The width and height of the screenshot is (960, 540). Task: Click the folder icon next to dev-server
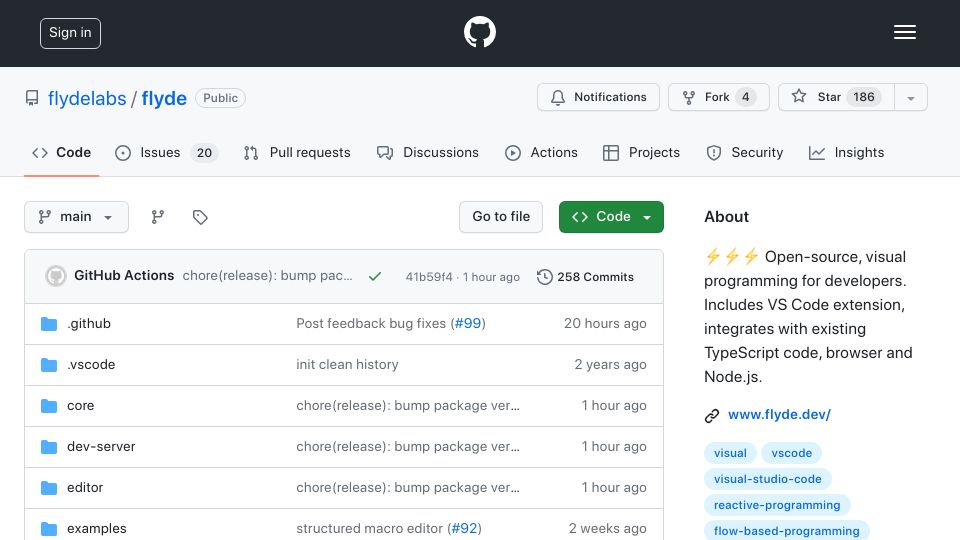tap(49, 447)
